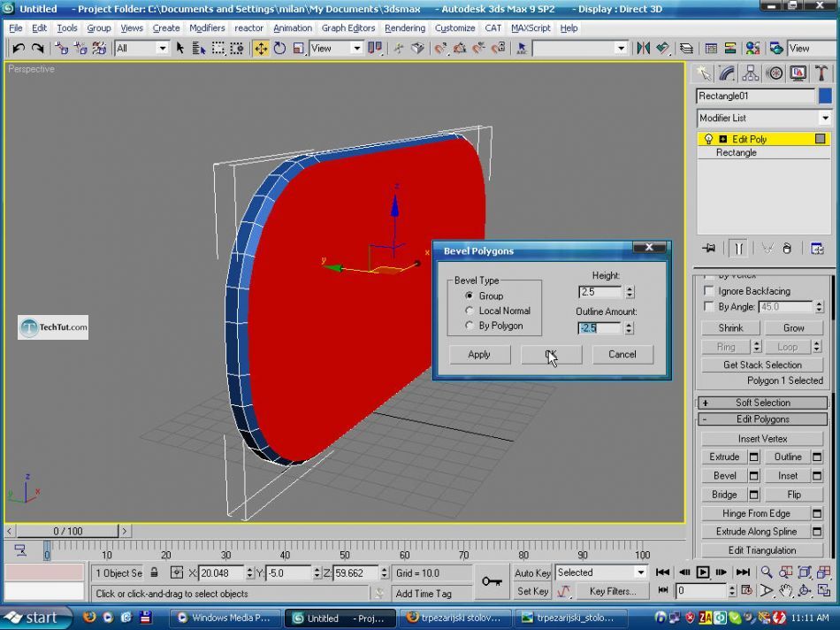Expand the Edit Poly modifier sub-objects
This screenshot has height=630, width=840.
point(722,139)
